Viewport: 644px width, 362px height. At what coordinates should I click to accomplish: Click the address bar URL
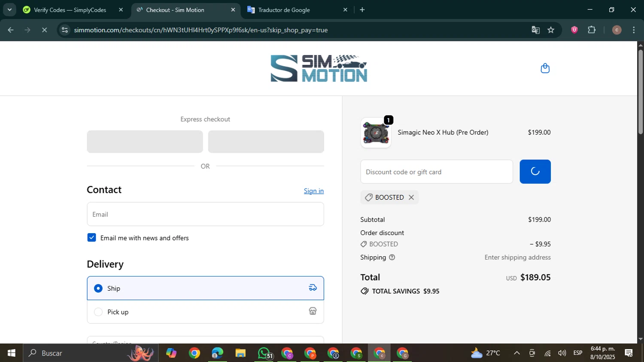[x=200, y=30]
